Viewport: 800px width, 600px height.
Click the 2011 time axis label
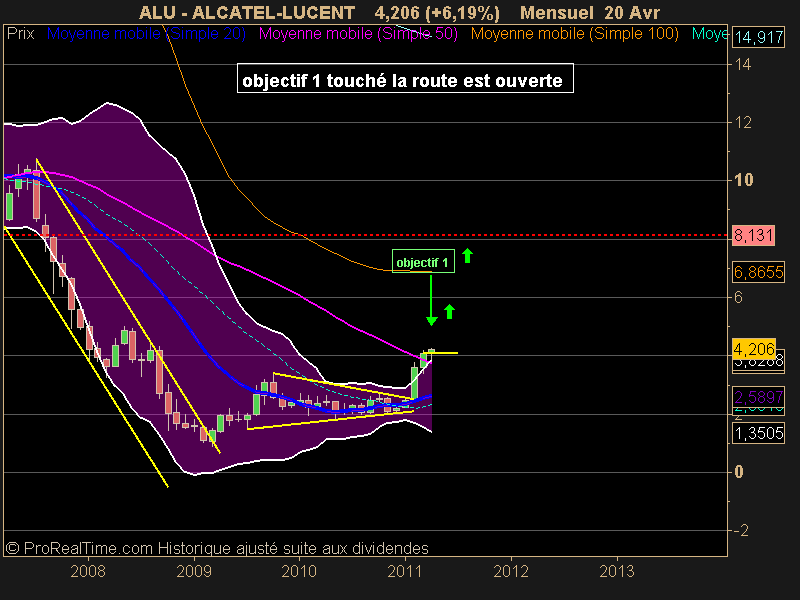(405, 571)
